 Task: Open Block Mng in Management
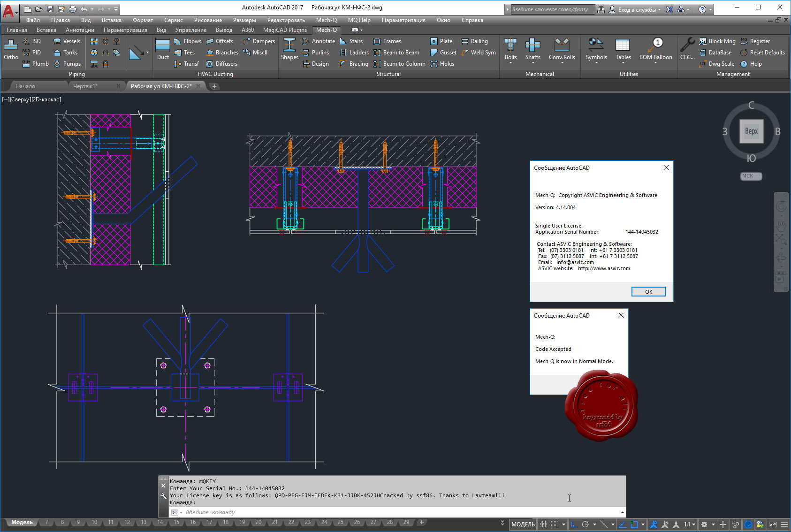717,41
